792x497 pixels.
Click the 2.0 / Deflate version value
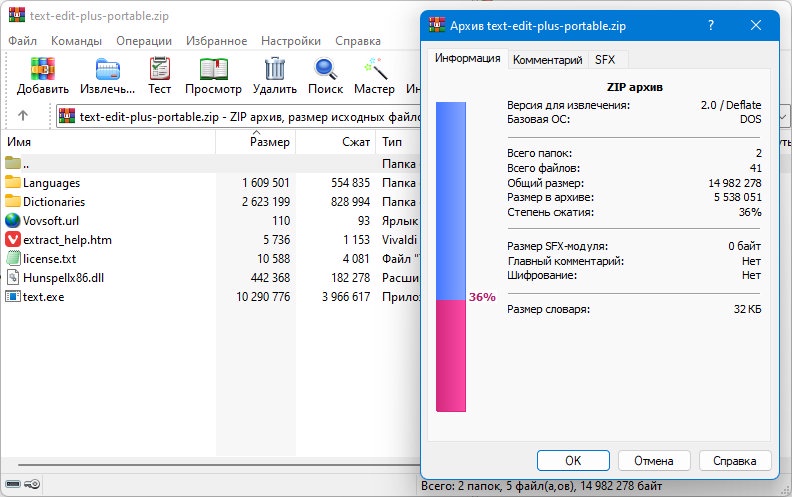[731, 105]
